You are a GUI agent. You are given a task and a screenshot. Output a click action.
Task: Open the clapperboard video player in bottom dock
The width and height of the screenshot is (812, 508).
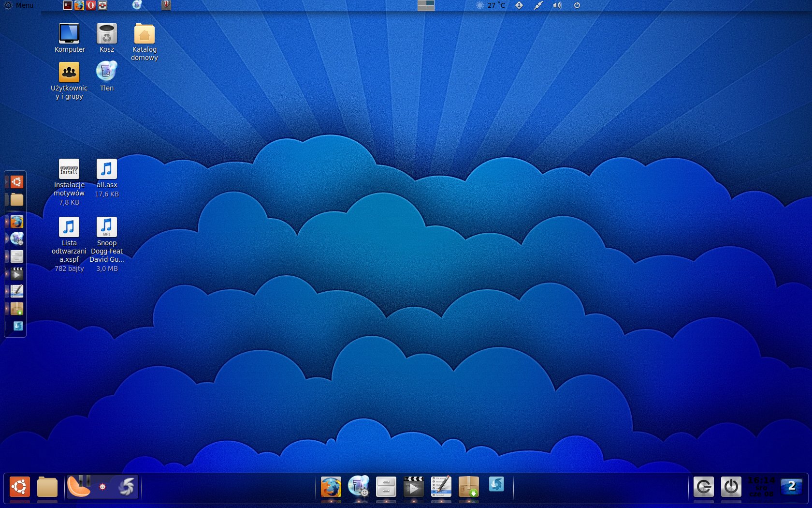click(414, 487)
